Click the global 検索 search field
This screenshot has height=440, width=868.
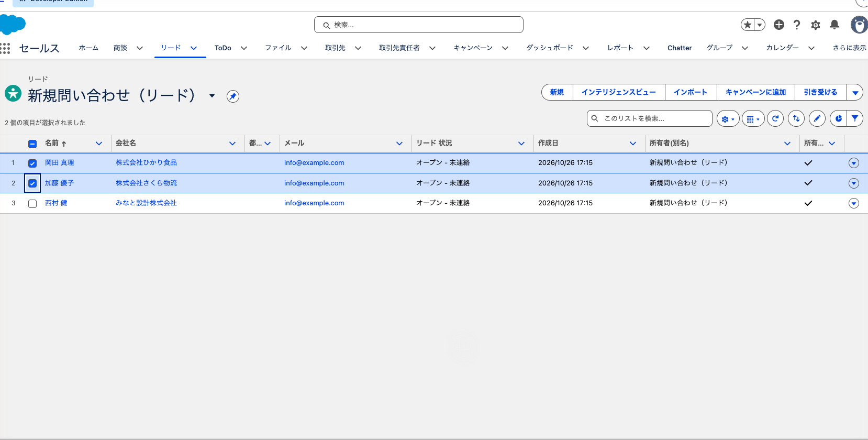[x=419, y=25]
